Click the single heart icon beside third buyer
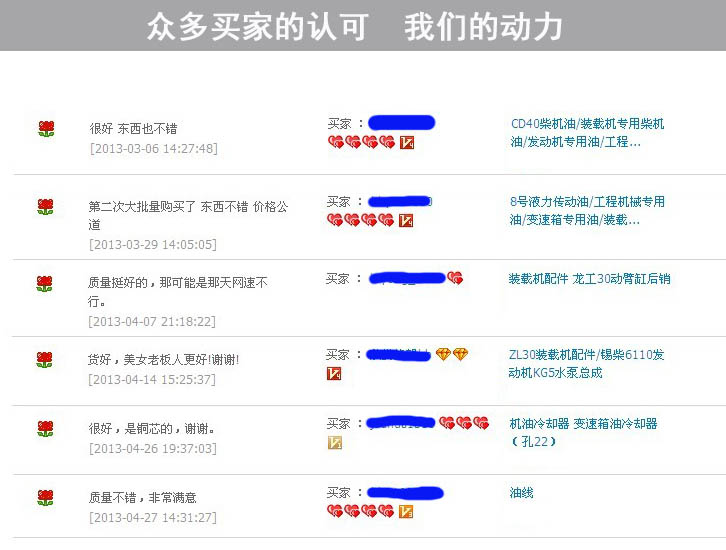This screenshot has height=550, width=726. pyautogui.click(x=455, y=278)
